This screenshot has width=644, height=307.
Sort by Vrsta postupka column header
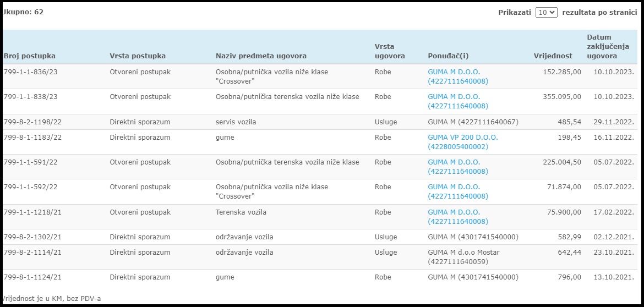click(x=138, y=56)
